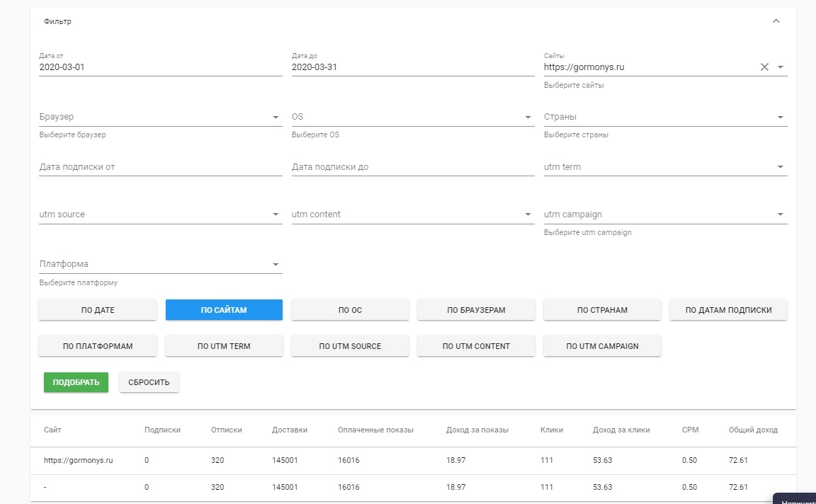The image size is (816, 504).
Task: Click the Сбросить reset button
Action: 149,382
